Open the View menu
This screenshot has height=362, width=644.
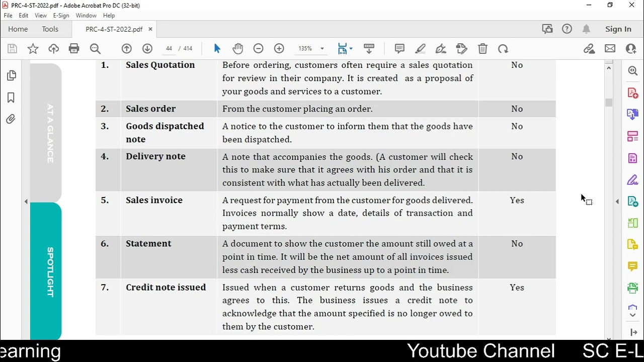[x=41, y=16]
